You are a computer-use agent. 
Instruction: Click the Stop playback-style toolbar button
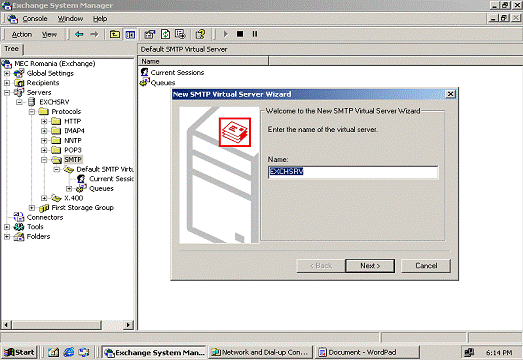[x=240, y=34]
